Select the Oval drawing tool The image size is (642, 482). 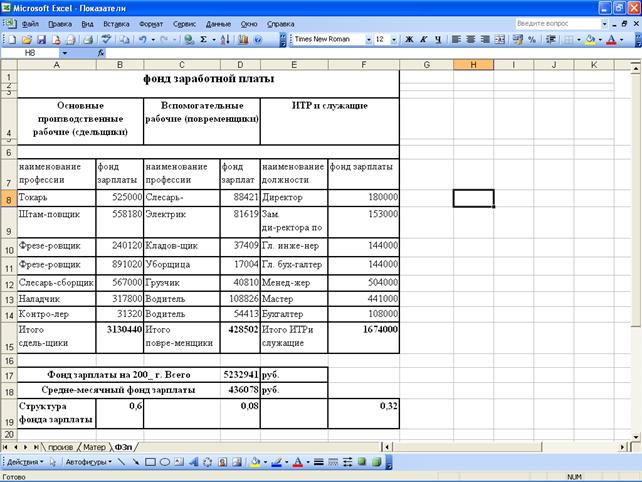(x=165, y=462)
